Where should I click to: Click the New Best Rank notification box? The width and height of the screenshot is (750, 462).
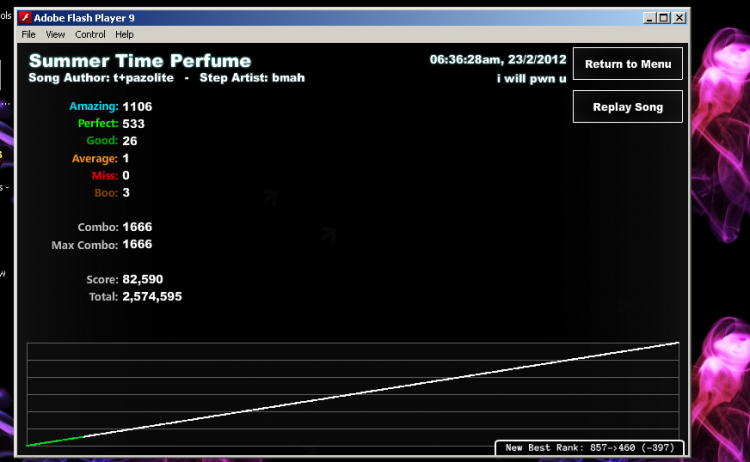pos(589,448)
